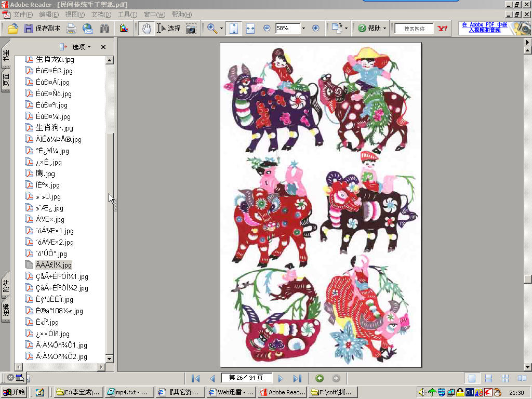Click the web search input box
The height and width of the screenshot is (399, 532).
[414, 29]
